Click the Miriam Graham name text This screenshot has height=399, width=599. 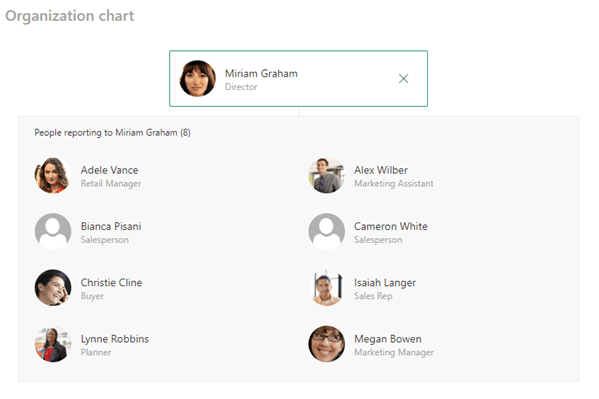coord(261,73)
